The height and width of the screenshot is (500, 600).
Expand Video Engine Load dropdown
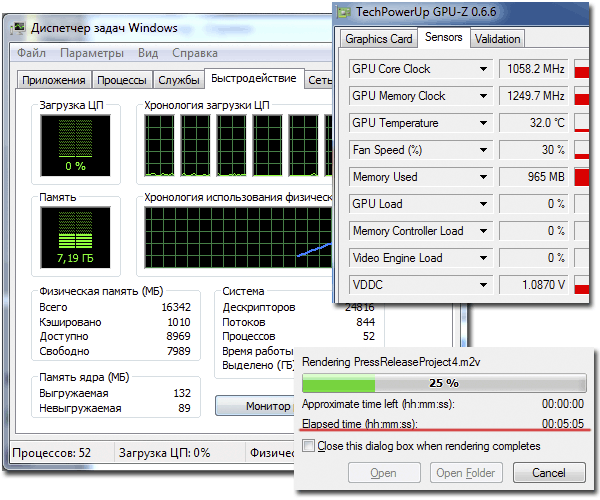(483, 258)
